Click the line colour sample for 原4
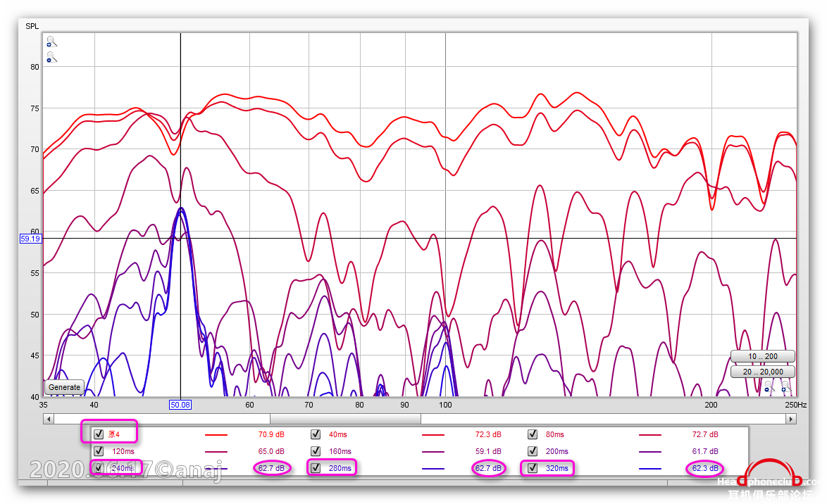The width and height of the screenshot is (827, 504). 216,435
